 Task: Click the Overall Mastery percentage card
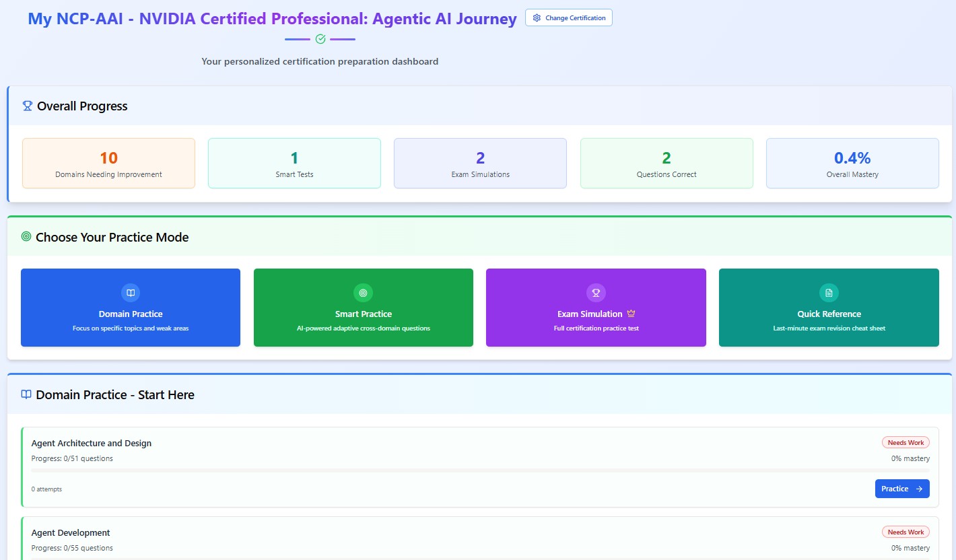click(x=852, y=163)
